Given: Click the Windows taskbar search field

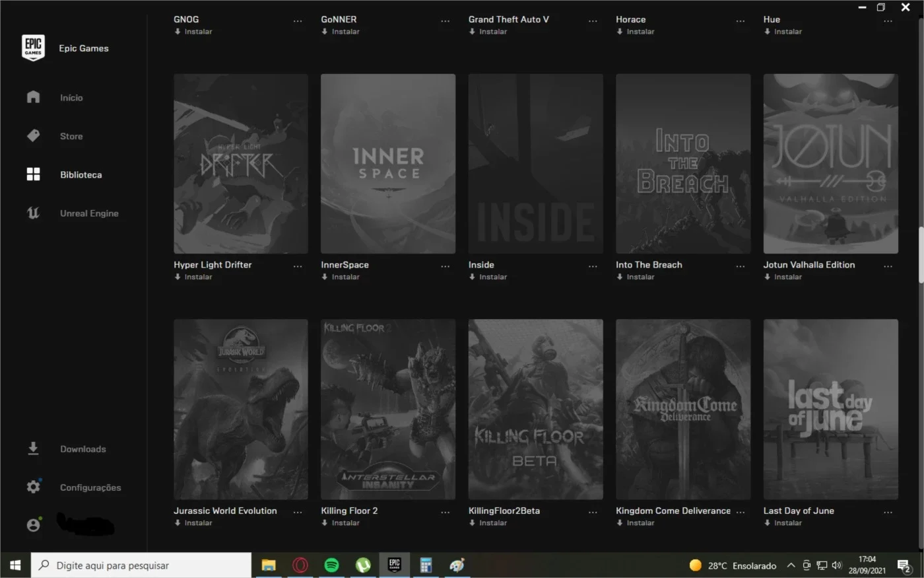Looking at the screenshot, I should coord(141,565).
